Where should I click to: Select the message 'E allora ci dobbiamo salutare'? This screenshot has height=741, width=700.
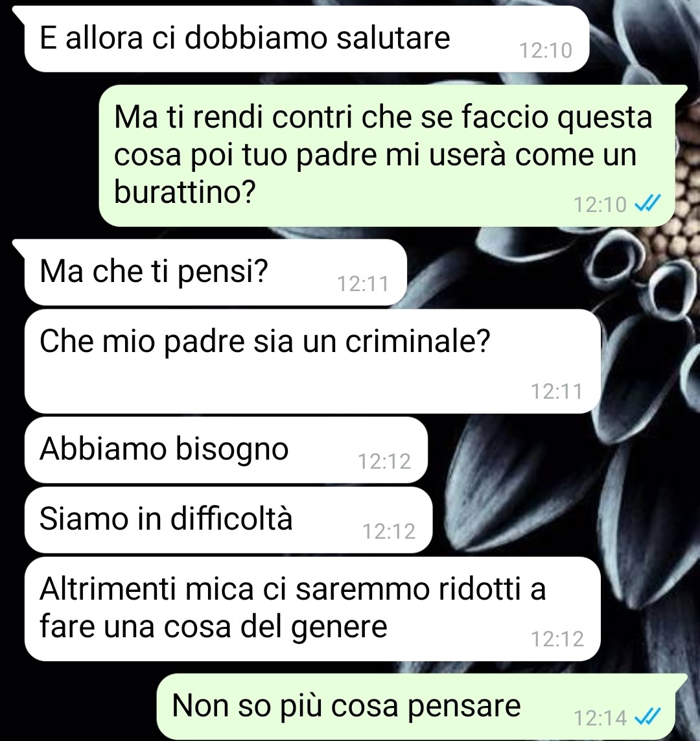[x=307, y=39]
